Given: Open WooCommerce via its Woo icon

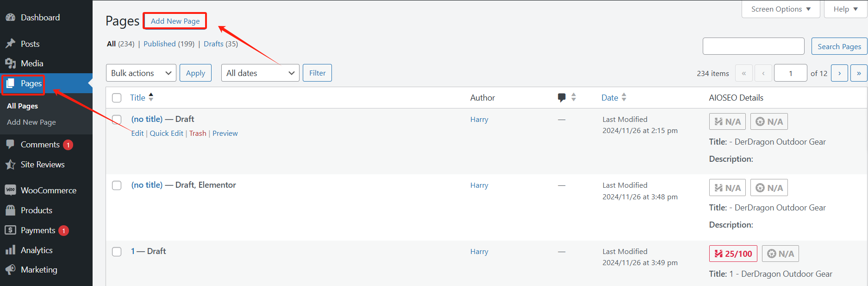Looking at the screenshot, I should 10,190.
